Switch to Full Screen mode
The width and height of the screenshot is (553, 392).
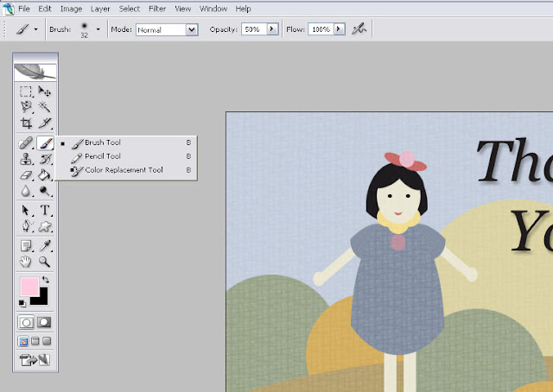47,341
